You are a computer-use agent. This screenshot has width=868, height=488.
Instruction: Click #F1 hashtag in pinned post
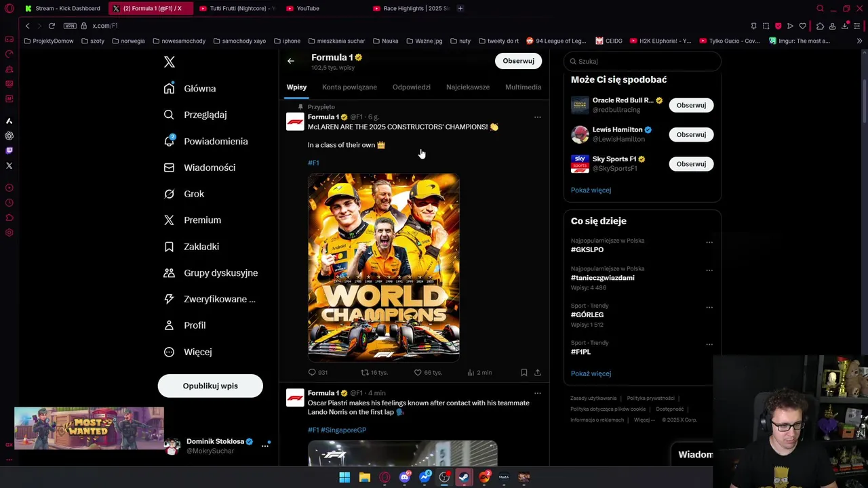313,163
